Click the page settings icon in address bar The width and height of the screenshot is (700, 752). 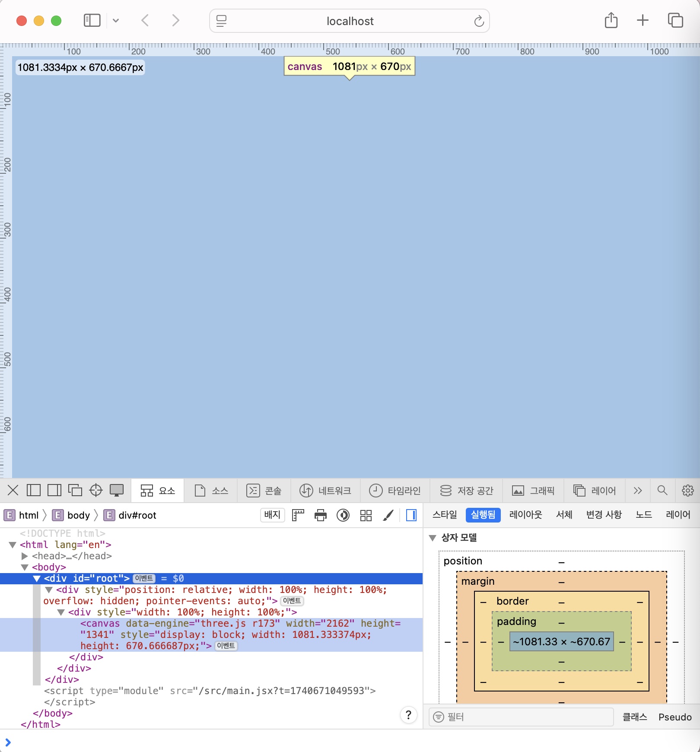[x=222, y=21]
